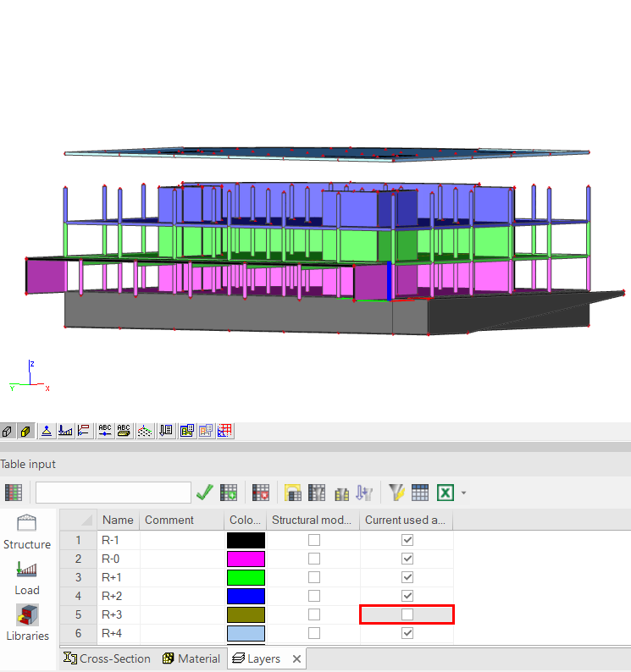
Task: Click the sort rows icon
Action: [365, 492]
